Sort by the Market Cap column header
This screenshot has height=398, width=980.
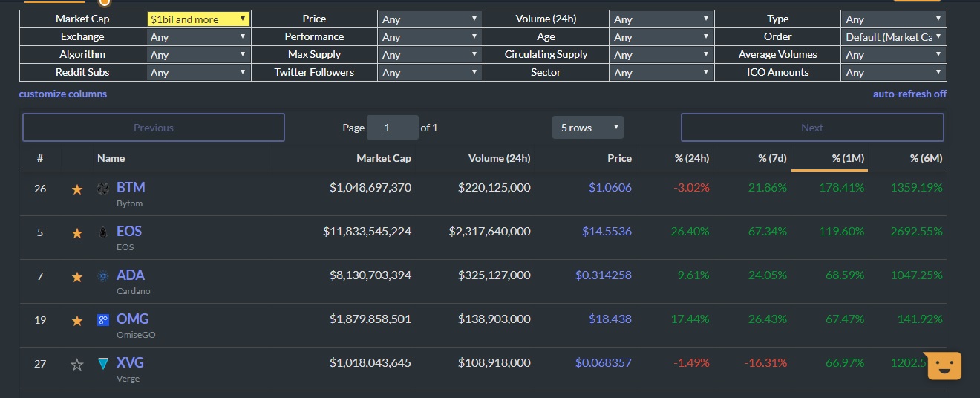tap(384, 158)
